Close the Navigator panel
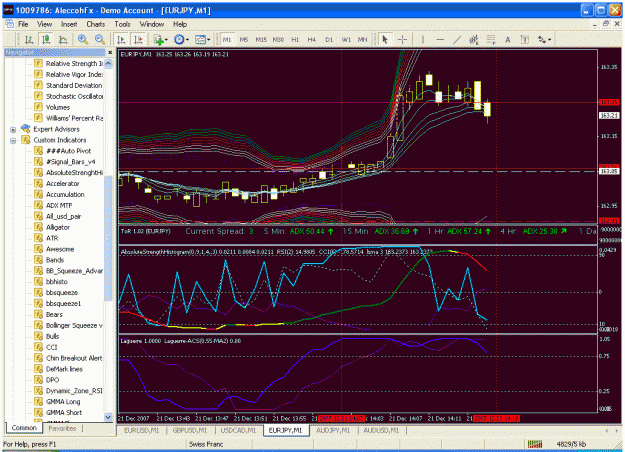 coord(110,53)
